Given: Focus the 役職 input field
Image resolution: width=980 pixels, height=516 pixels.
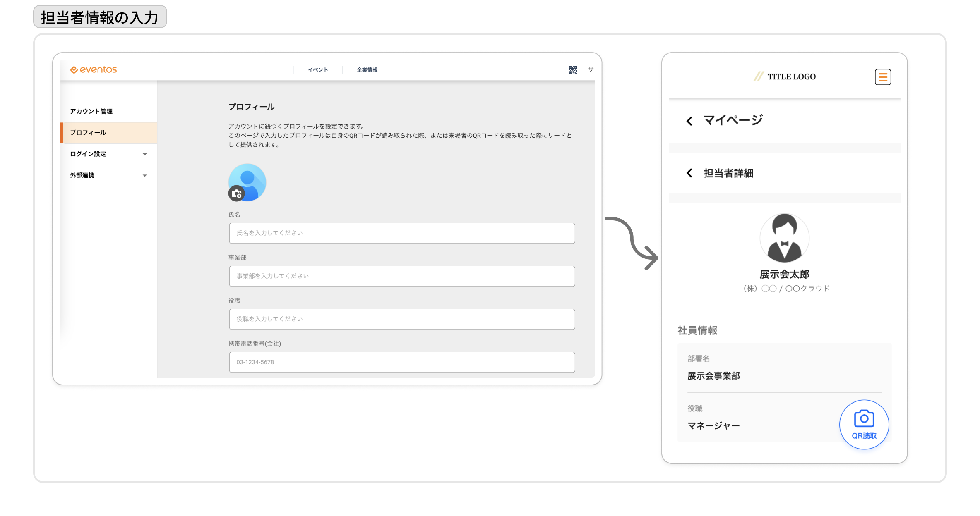Looking at the screenshot, I should 402,319.
